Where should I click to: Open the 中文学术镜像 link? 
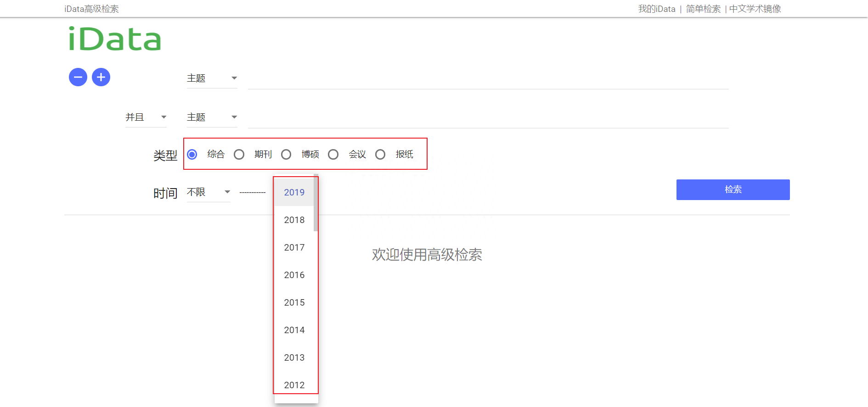coord(755,9)
